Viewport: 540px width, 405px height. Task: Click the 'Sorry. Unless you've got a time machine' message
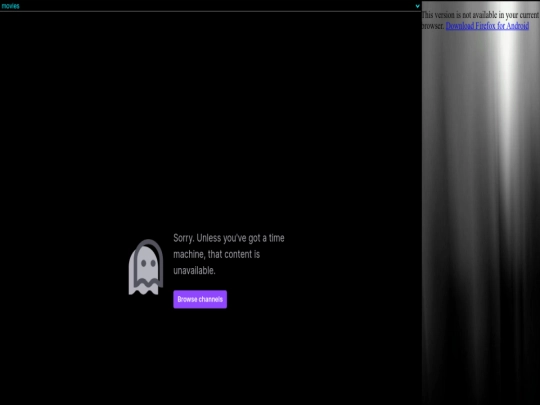[229, 254]
